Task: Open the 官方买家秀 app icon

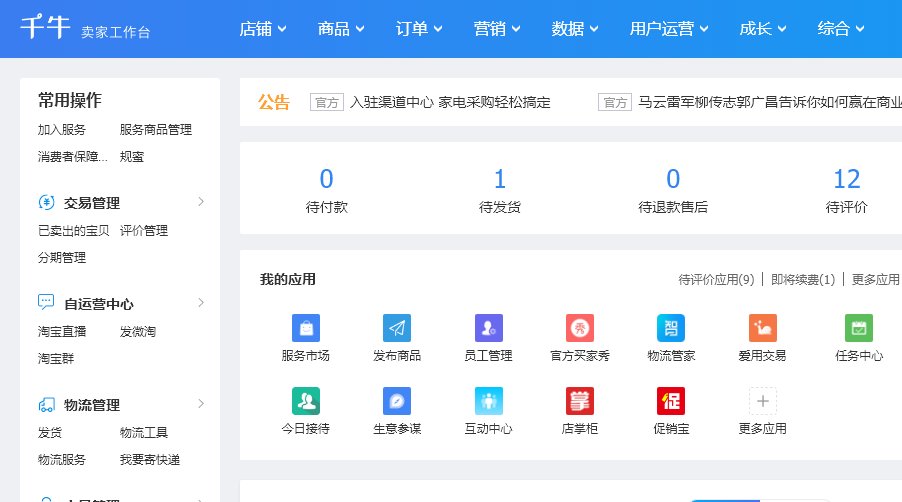Action: tap(580, 328)
